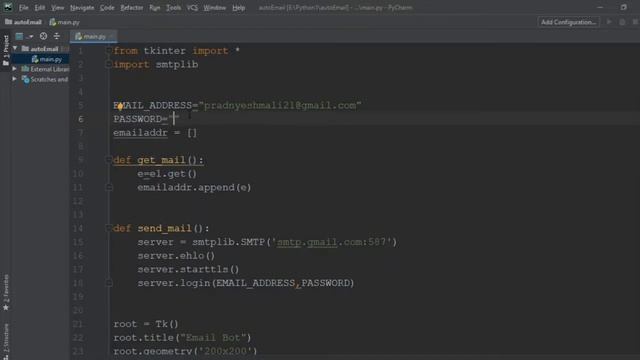Click the text 'from tkinter import *'
The width and height of the screenshot is (640, 360).
coord(176,51)
